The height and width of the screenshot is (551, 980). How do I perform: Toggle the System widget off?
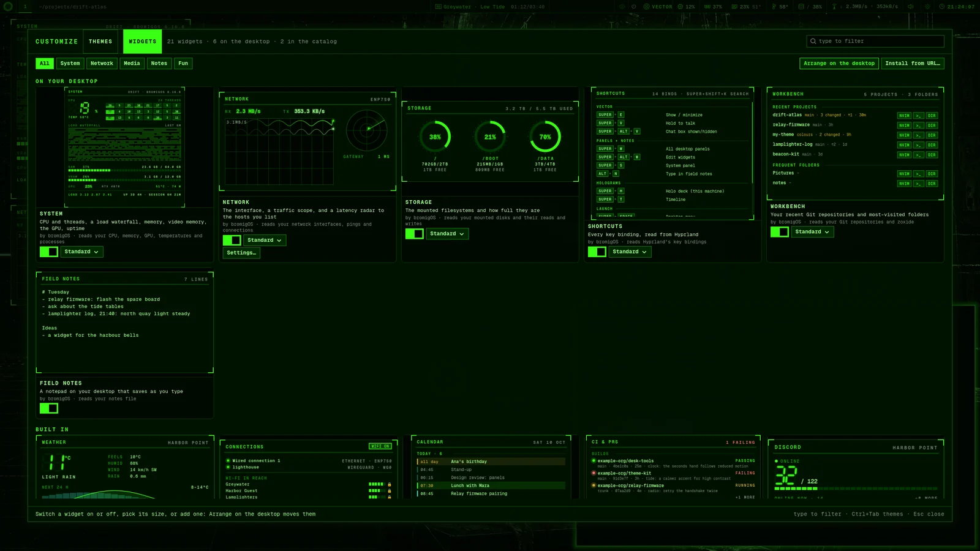[49, 252]
